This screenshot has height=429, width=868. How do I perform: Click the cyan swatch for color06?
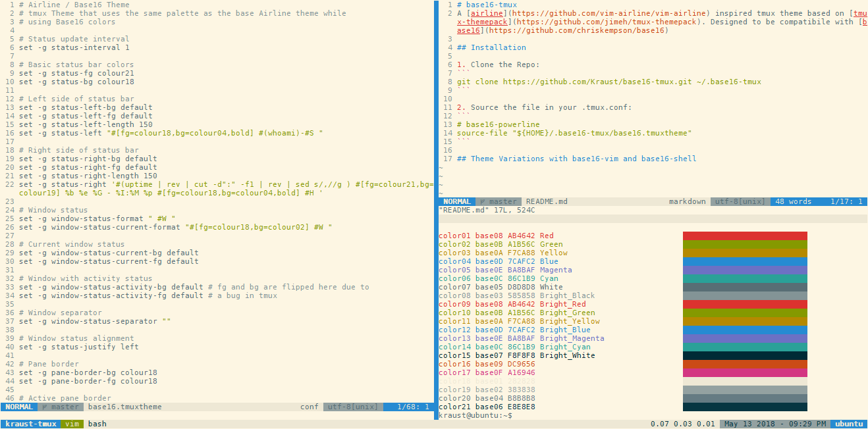click(745, 278)
